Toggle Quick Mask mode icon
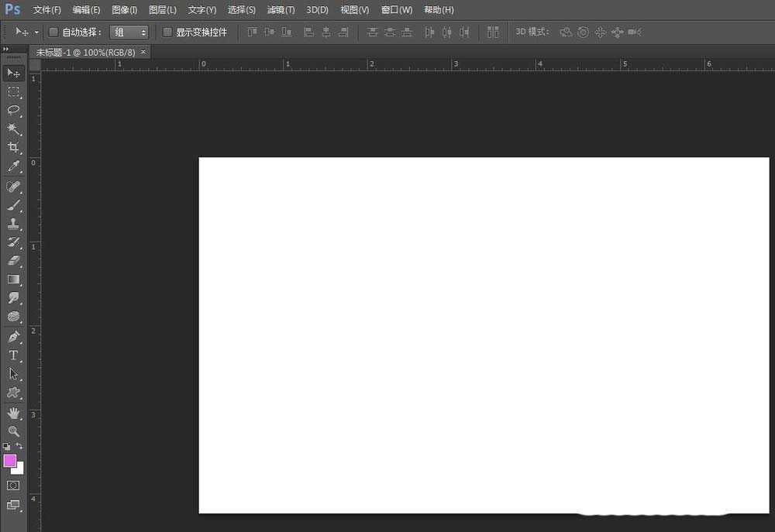This screenshot has height=532, width=775. (13, 486)
